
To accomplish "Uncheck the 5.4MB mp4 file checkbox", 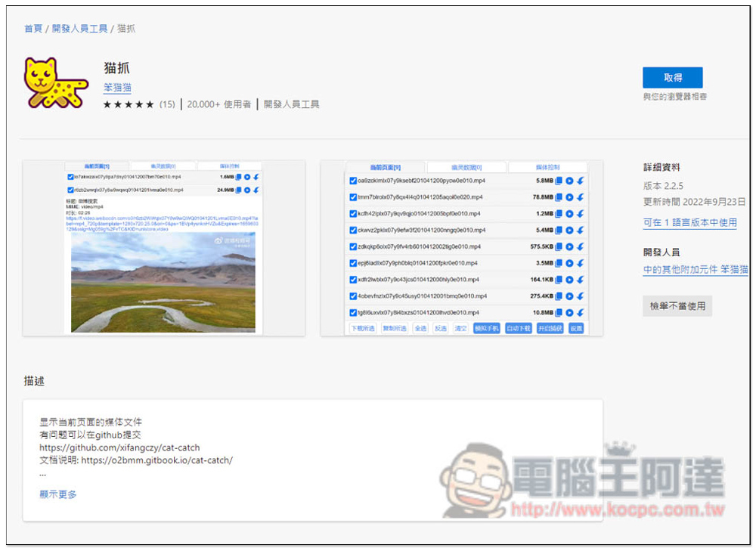I will pyautogui.click(x=353, y=231).
